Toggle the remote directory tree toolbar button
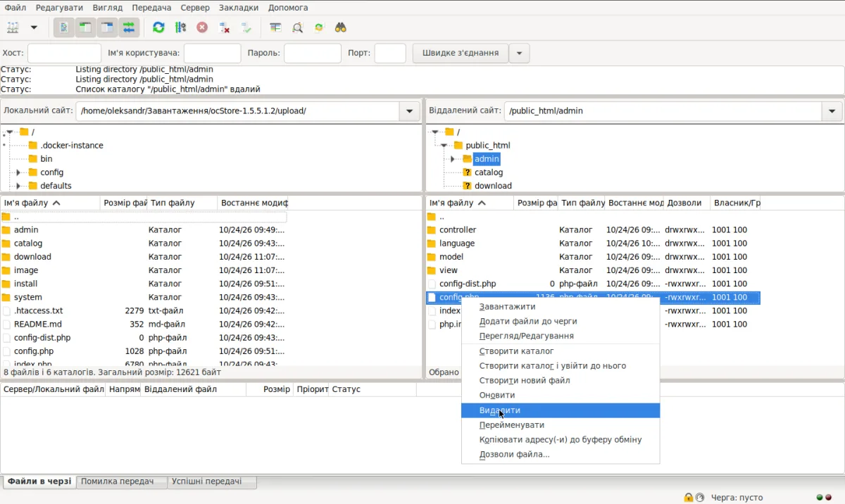 pos(107,27)
